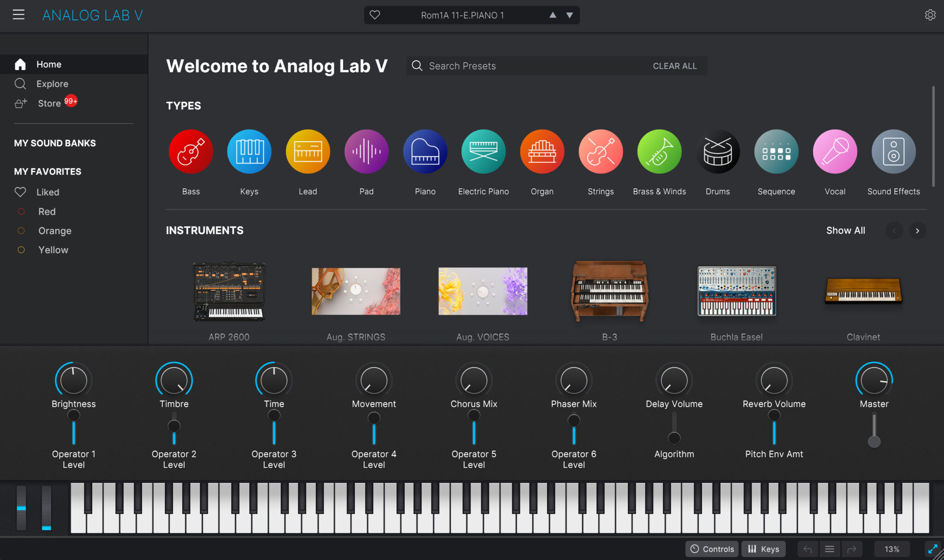Select the ARP 2600 instrument thumbnail
Image resolution: width=944 pixels, height=560 pixels.
[x=229, y=292]
